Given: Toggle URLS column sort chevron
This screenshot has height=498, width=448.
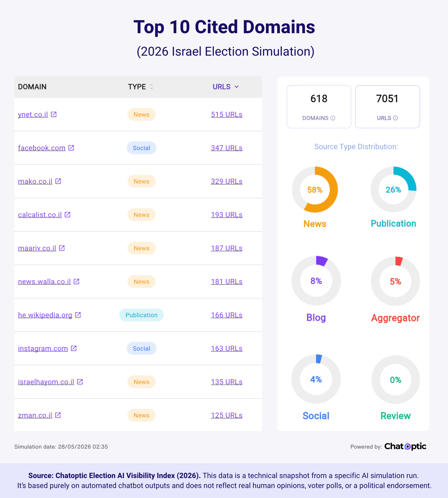Looking at the screenshot, I should [x=237, y=87].
